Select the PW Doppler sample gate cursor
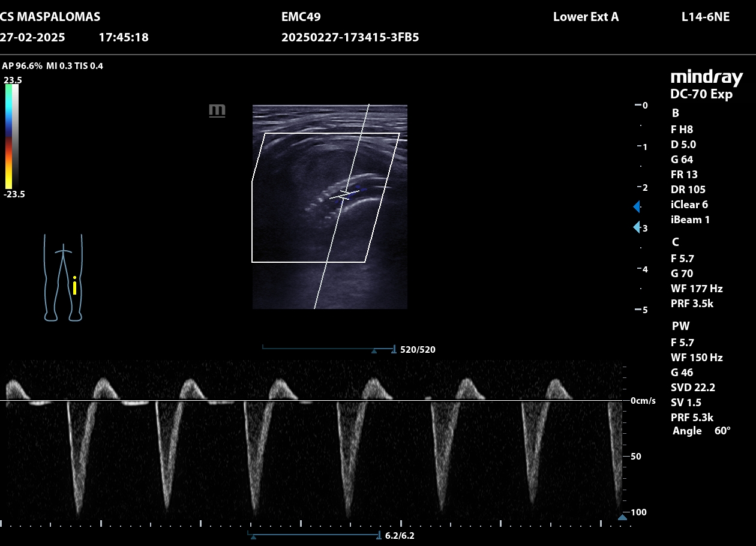756x546 pixels. 344,194
